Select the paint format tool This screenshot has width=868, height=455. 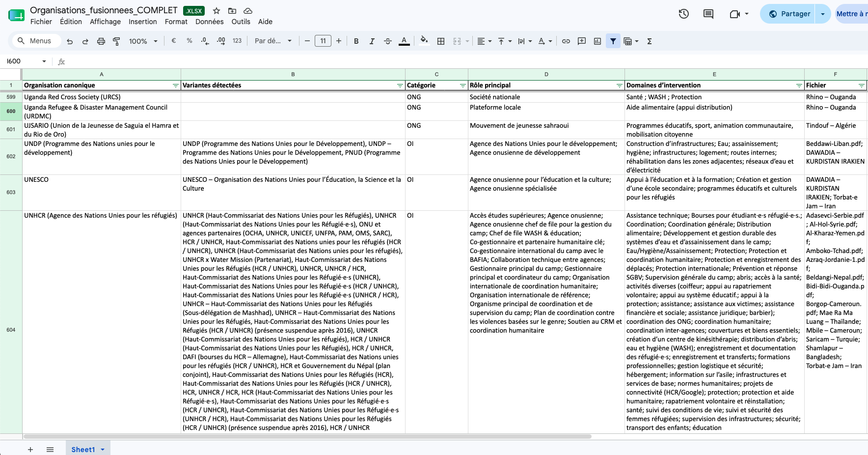(x=116, y=41)
